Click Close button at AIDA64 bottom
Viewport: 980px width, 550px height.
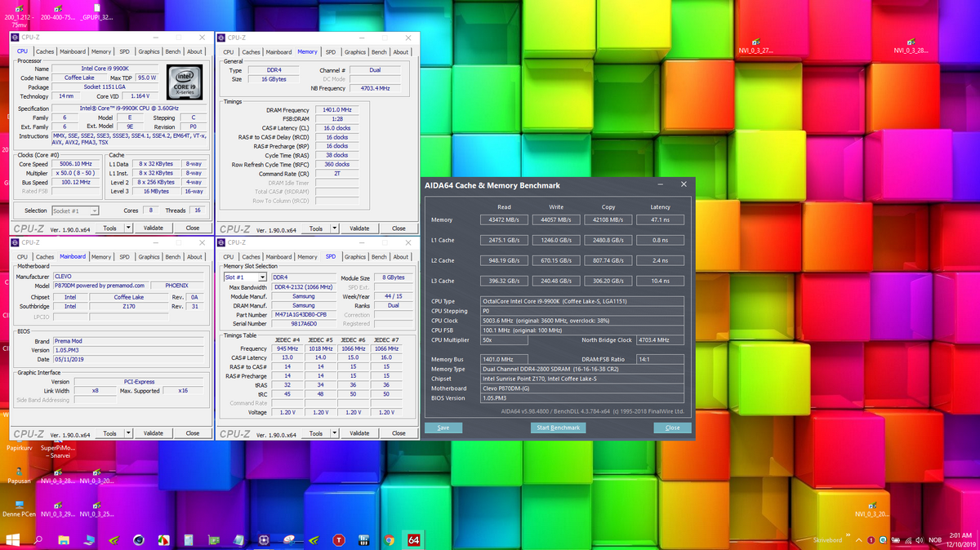point(672,428)
